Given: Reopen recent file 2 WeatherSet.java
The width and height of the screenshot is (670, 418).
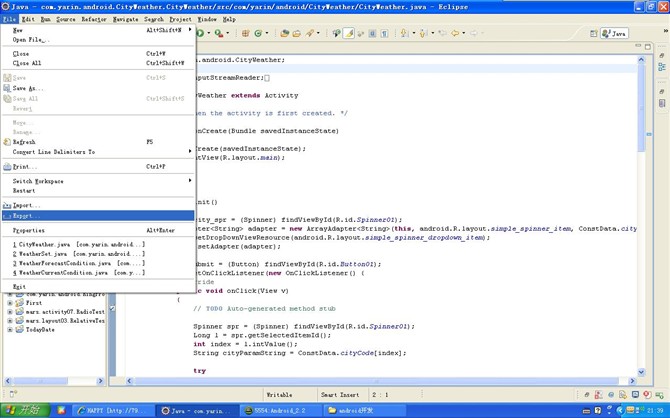Looking at the screenshot, I should click(98, 254).
